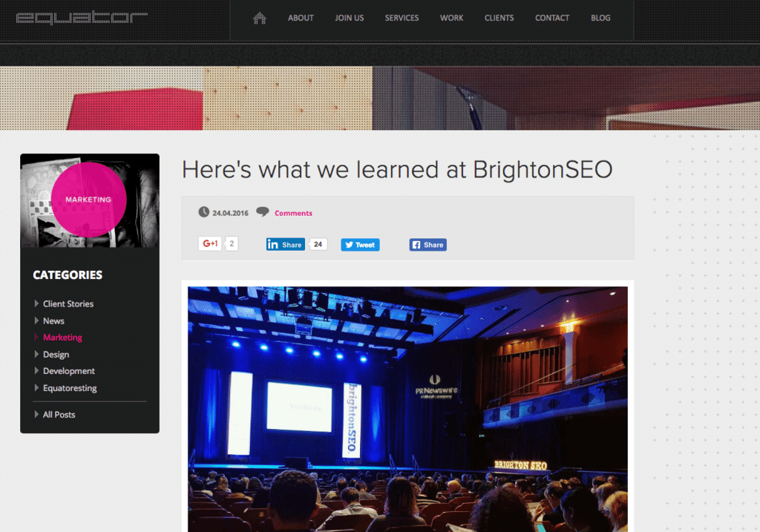Click the clock icon beside the date
This screenshot has width=760, height=532.
point(203,211)
